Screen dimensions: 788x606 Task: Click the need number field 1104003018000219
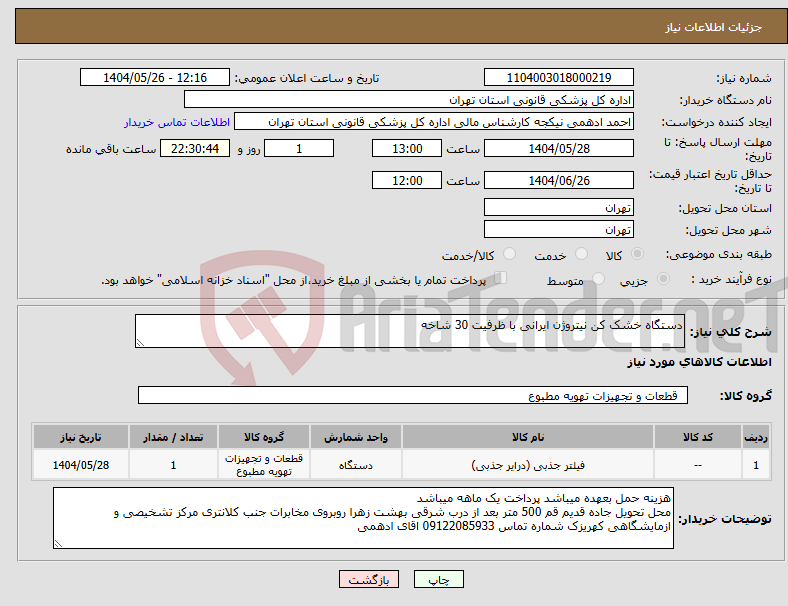(558, 77)
